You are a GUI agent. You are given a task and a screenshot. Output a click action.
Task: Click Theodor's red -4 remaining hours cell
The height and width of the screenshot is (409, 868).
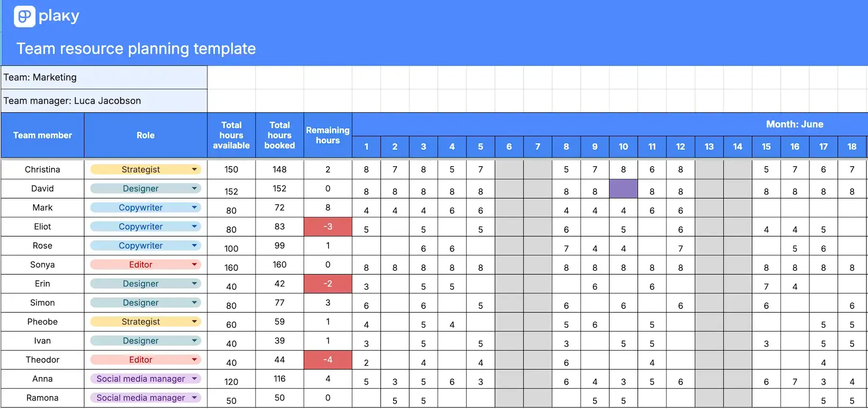(328, 360)
